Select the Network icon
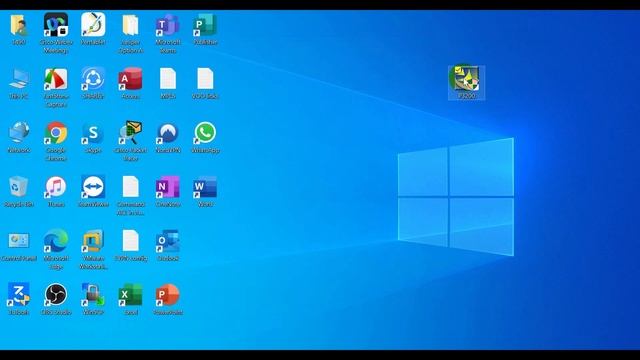This screenshot has height=360, width=640. click(19, 133)
